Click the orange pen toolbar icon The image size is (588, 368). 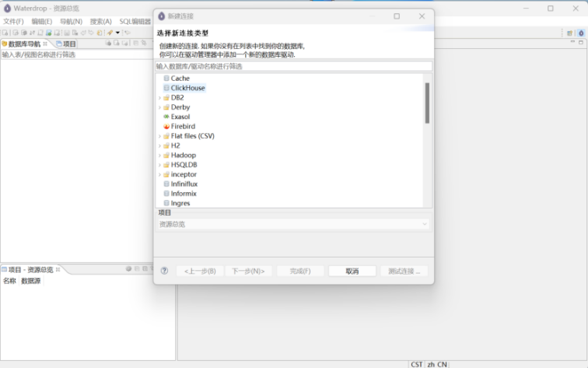click(x=110, y=33)
